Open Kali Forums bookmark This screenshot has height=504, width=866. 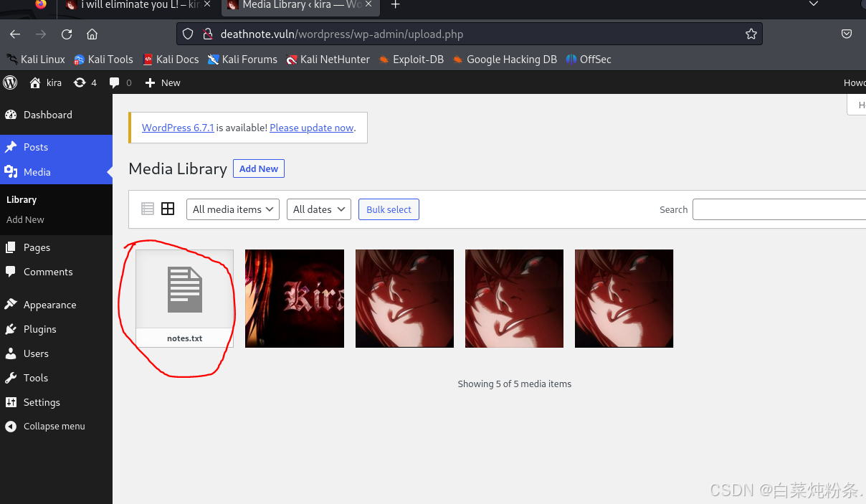tap(242, 60)
